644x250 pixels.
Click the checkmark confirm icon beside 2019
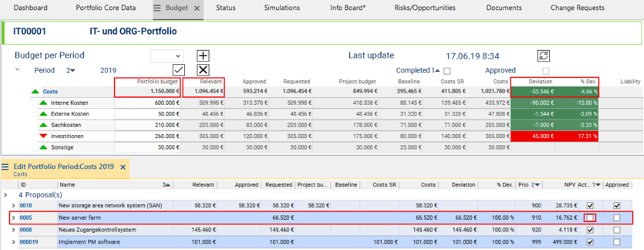point(178,70)
